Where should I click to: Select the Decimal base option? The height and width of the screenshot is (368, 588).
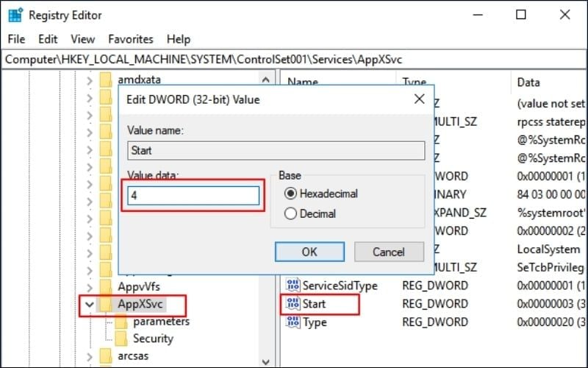[x=290, y=214]
